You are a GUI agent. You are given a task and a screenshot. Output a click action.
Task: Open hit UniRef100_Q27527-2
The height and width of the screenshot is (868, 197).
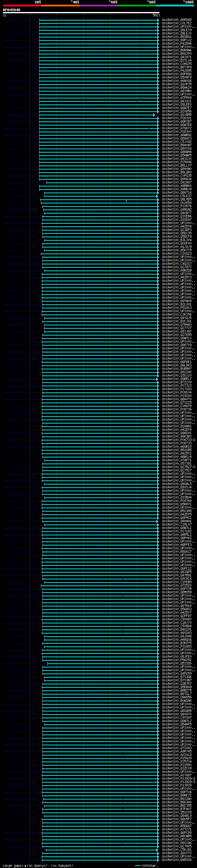[x=179, y=467]
